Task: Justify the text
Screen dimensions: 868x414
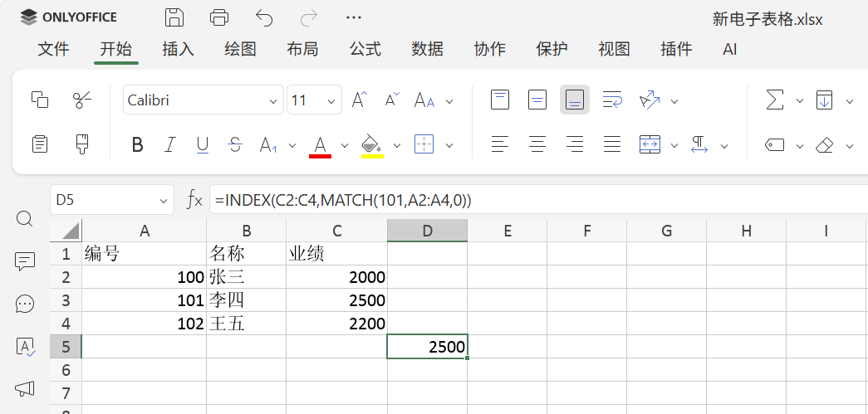Action: pos(612,145)
